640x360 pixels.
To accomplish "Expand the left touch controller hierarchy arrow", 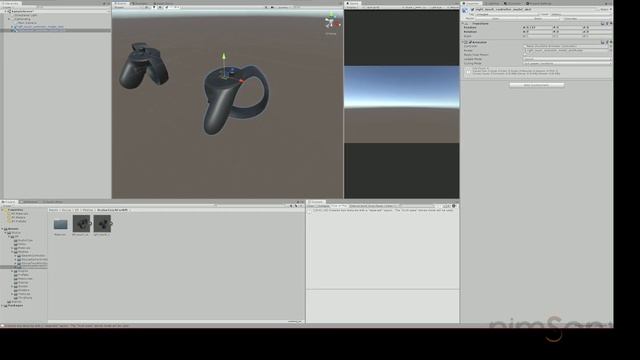I will (x=12, y=27).
